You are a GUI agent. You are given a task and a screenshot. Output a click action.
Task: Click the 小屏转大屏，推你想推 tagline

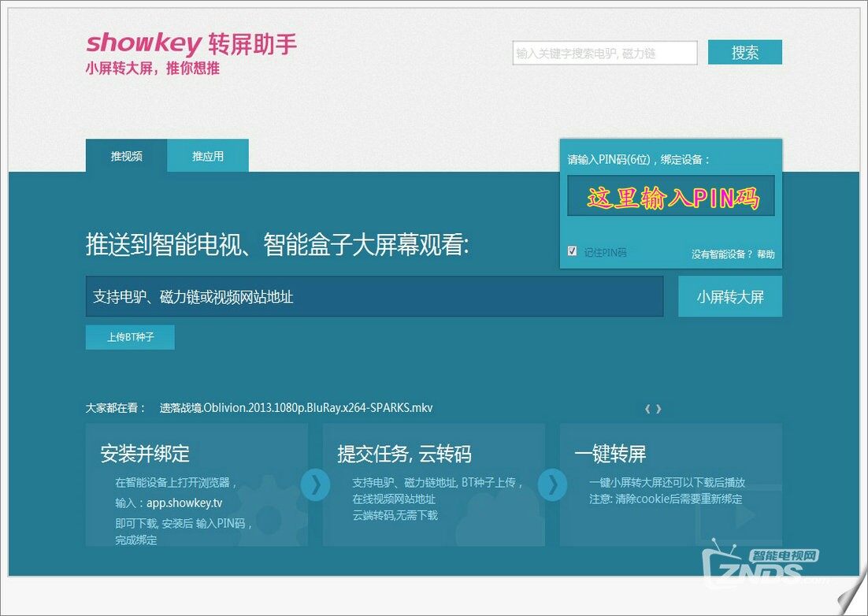pyautogui.click(x=153, y=68)
